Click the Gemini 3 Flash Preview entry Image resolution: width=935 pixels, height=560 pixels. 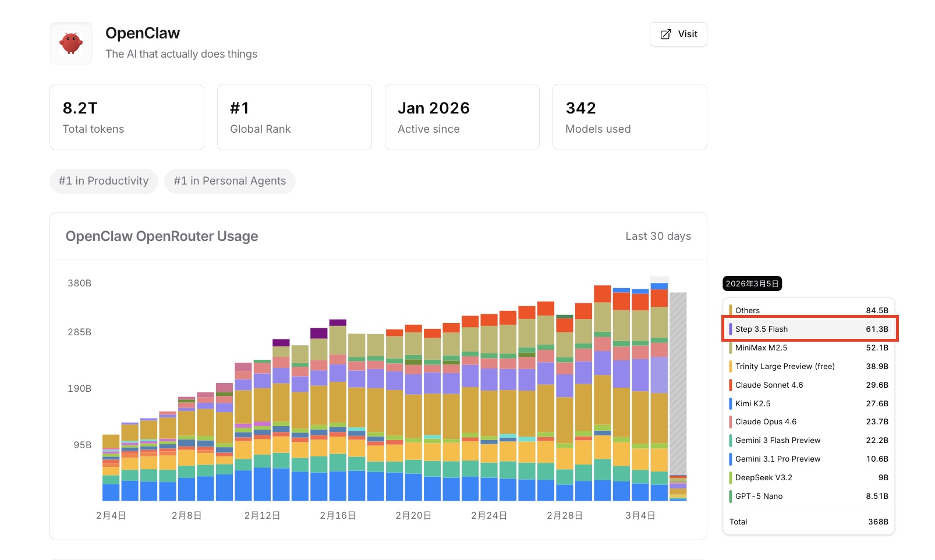(x=809, y=440)
